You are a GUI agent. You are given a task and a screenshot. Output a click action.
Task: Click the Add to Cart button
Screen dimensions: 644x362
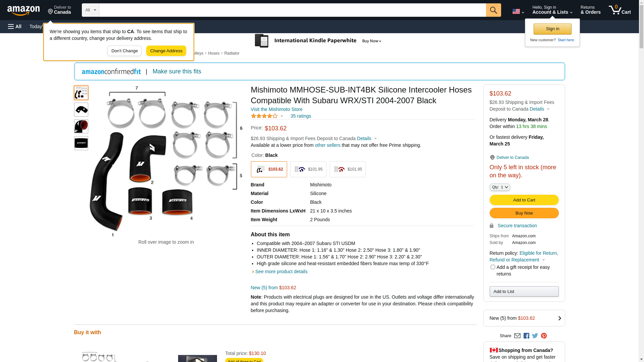[x=524, y=200]
